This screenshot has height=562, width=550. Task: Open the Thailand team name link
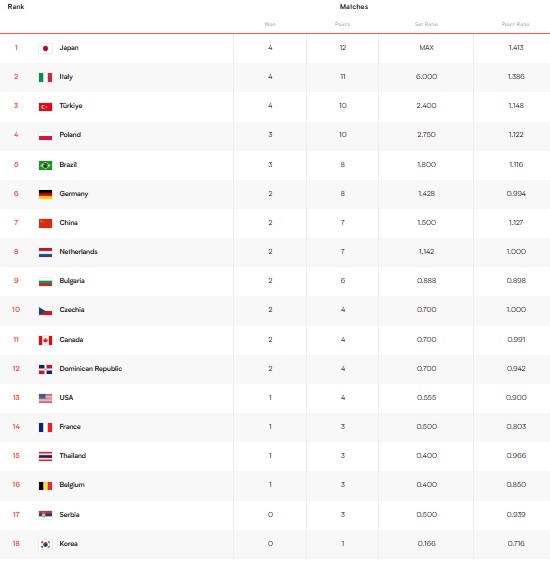click(73, 456)
